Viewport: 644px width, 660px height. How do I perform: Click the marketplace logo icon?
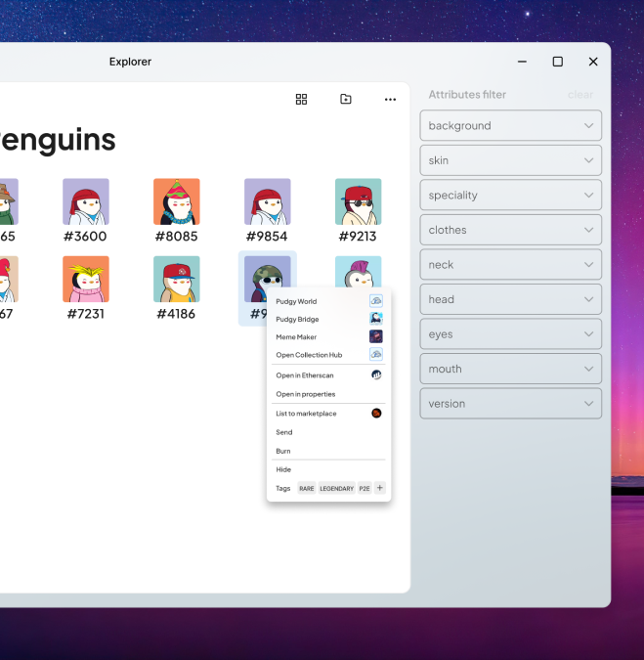click(x=376, y=414)
